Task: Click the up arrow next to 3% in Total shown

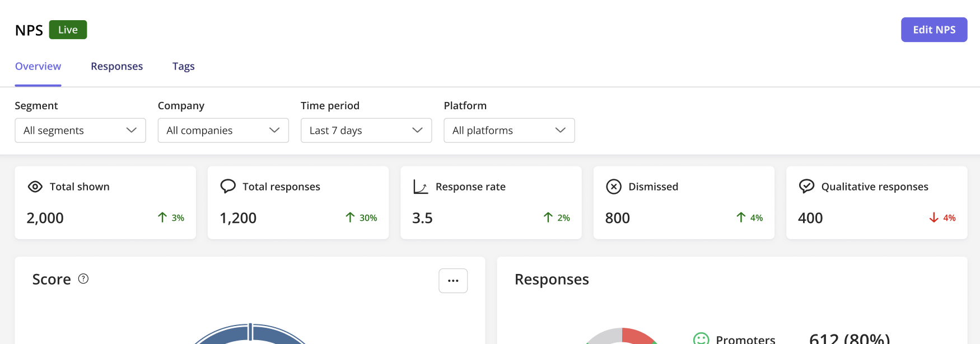Action: (x=162, y=217)
